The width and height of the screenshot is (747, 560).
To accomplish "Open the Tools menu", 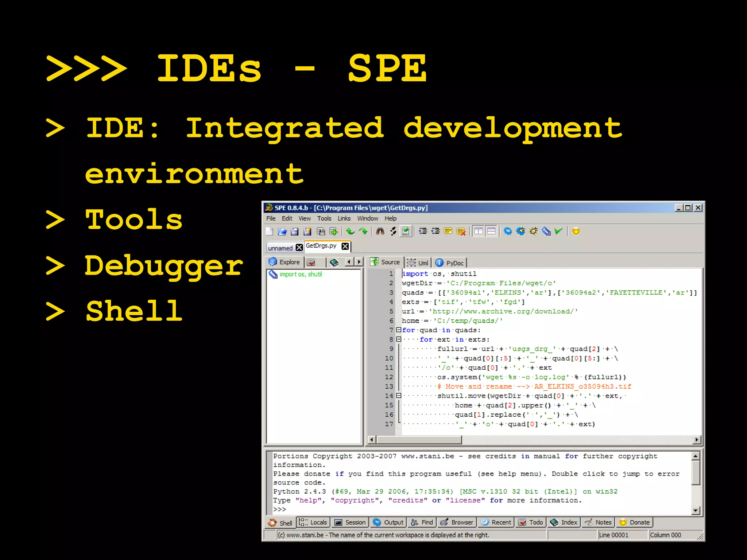I will 324,218.
